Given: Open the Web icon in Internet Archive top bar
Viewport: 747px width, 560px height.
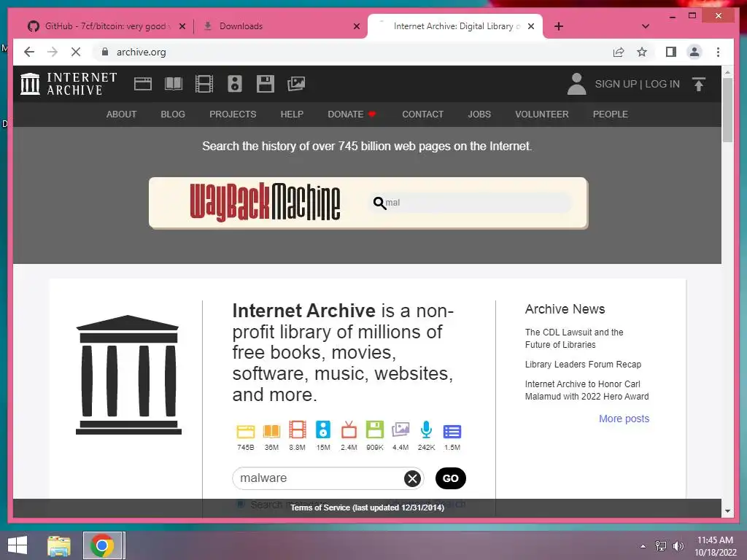Looking at the screenshot, I should click(x=142, y=84).
